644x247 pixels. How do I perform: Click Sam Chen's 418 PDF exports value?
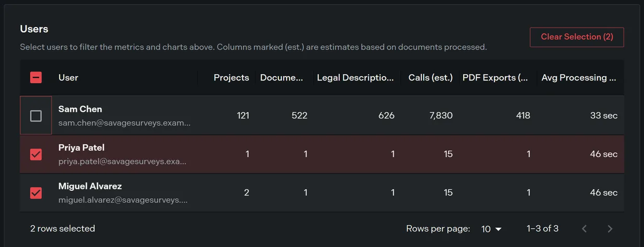click(523, 115)
